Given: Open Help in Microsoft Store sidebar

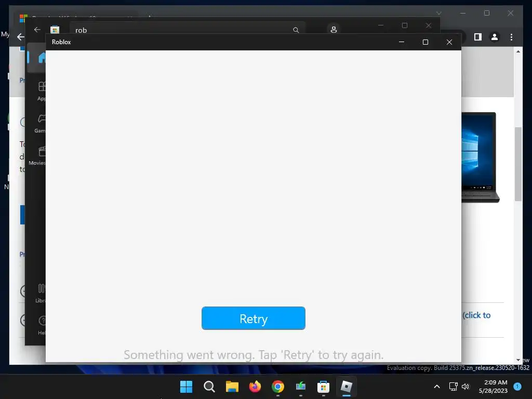Looking at the screenshot, I should pos(42,325).
